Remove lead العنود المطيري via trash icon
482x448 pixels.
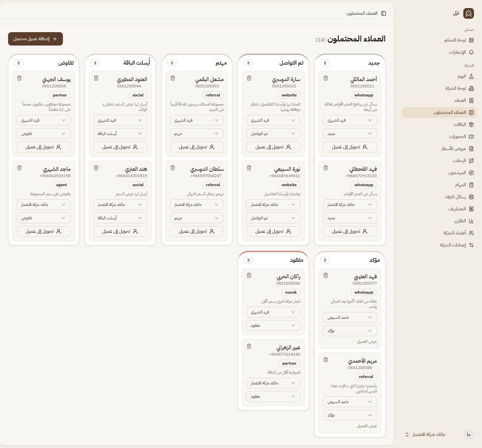tap(96, 78)
